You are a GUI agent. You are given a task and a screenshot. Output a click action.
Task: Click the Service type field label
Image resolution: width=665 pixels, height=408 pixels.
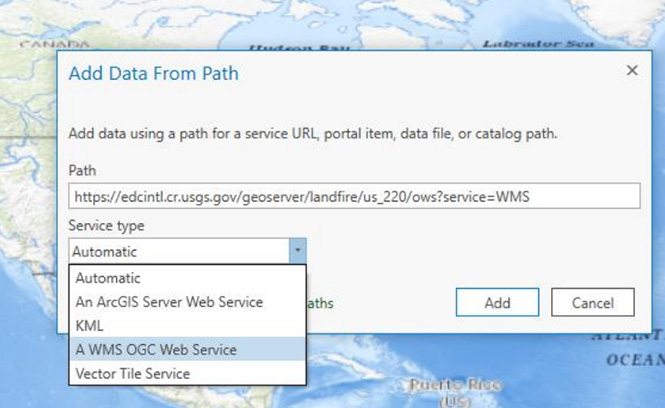pyautogui.click(x=108, y=227)
